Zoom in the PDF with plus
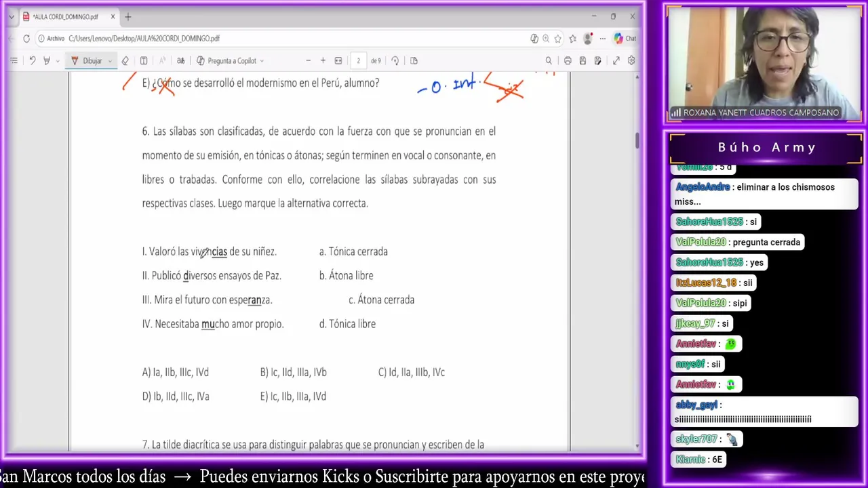 [323, 61]
